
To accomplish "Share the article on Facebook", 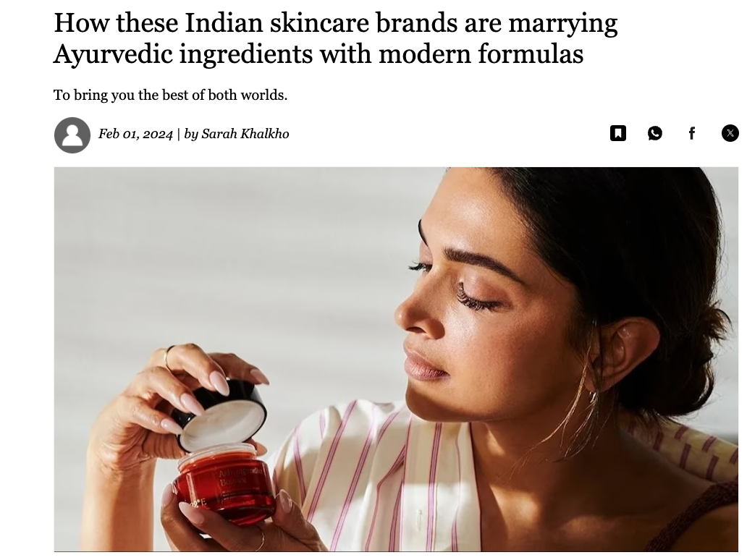I will [692, 133].
